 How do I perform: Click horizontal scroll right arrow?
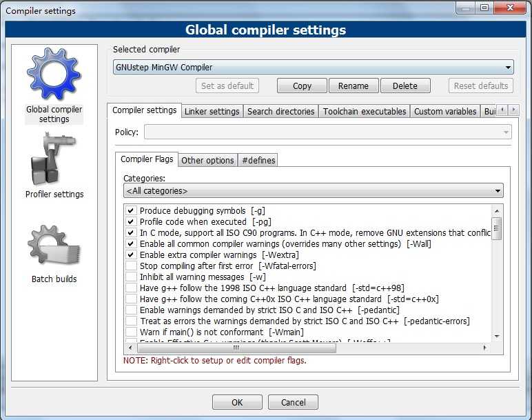pyautogui.click(x=484, y=348)
